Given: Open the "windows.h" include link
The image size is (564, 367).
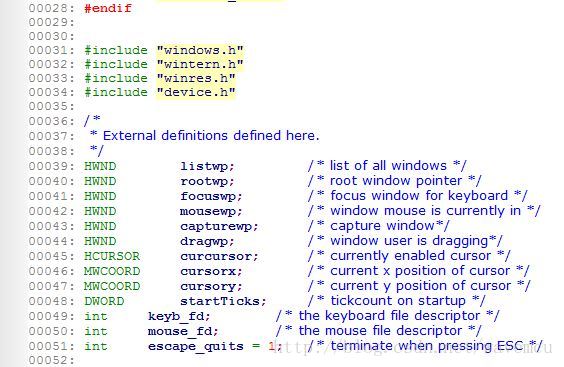Looking at the screenshot, I should [x=200, y=50].
